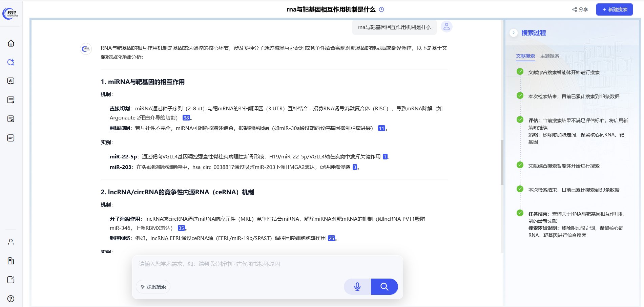Open the Help icon at sidebar bottom

point(11,299)
